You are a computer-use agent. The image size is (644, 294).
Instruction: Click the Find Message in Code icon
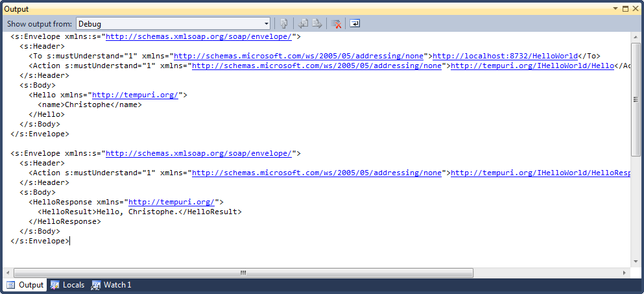point(284,24)
